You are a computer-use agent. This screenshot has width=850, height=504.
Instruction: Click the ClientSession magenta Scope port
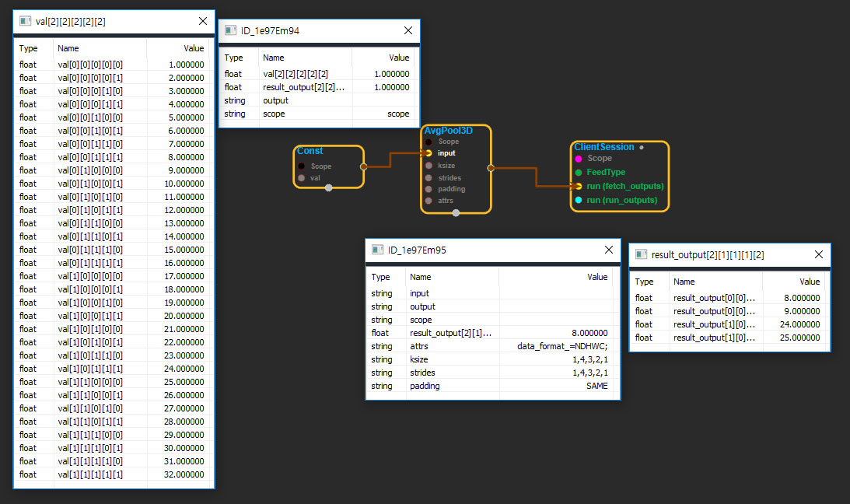point(578,159)
